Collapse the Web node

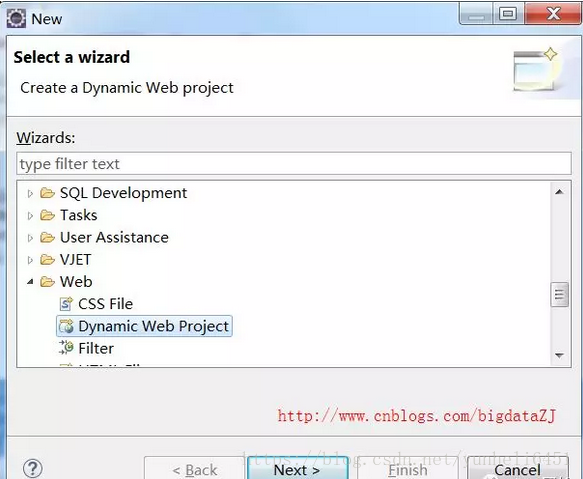tap(30, 282)
